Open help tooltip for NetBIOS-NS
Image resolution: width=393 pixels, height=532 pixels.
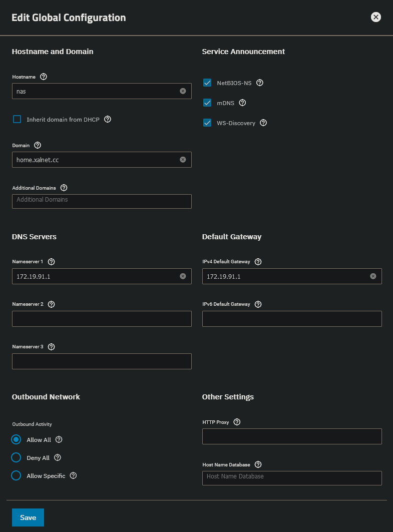(260, 83)
